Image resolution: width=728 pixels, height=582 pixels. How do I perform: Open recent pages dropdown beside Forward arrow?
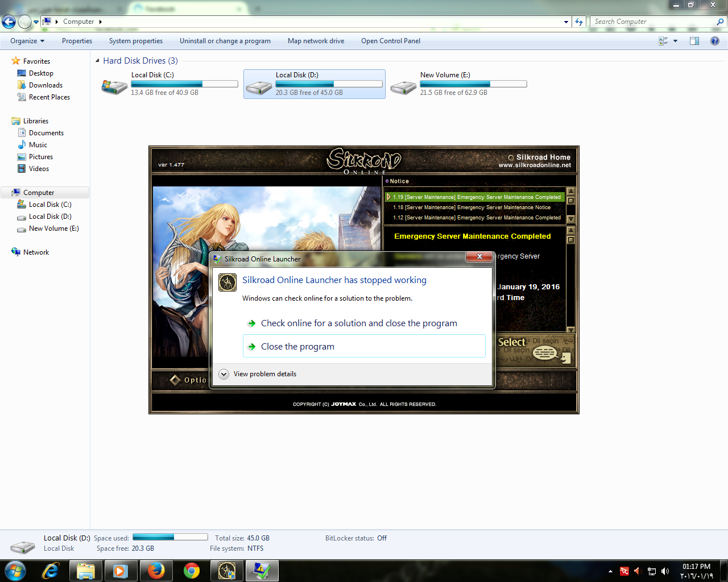tap(36, 22)
